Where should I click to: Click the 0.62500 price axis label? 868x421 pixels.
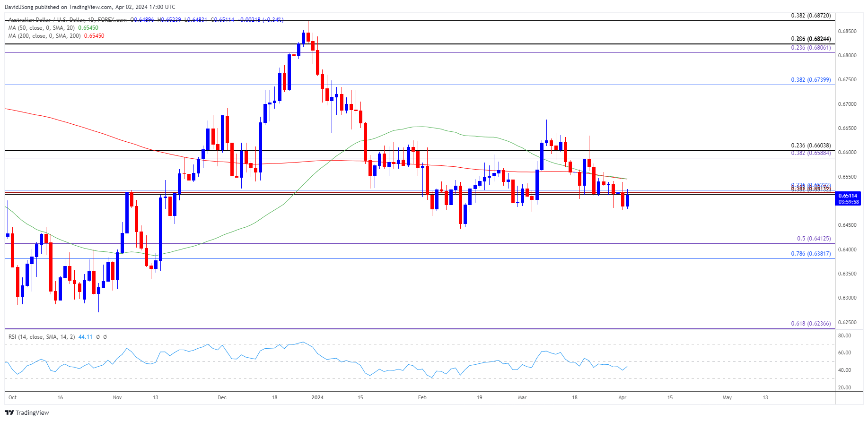847,322
